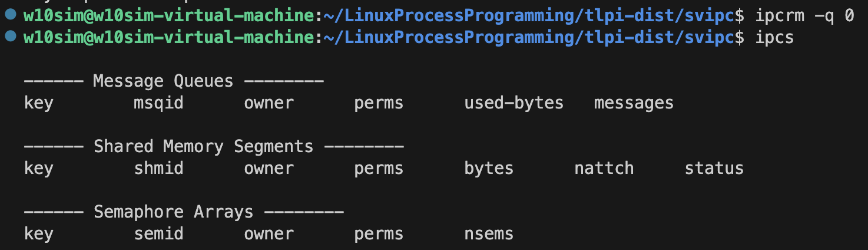Click the 'ipcrm -q 0' command text

(804, 16)
